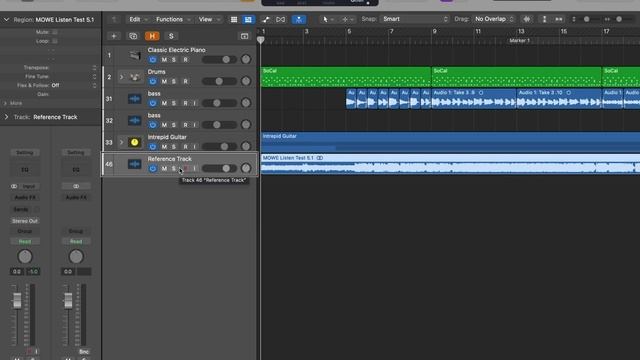
Task: Expand the Intrepid Guitar track stack
Action: point(121,142)
